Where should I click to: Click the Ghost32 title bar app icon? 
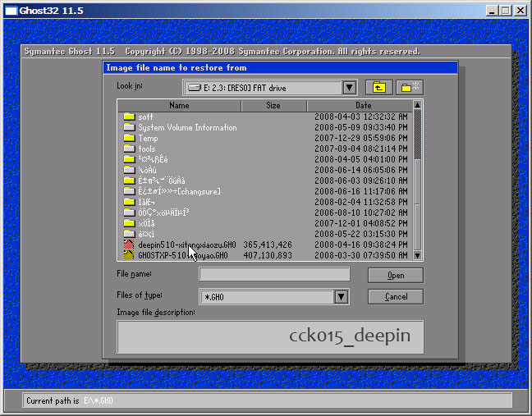click(x=11, y=11)
